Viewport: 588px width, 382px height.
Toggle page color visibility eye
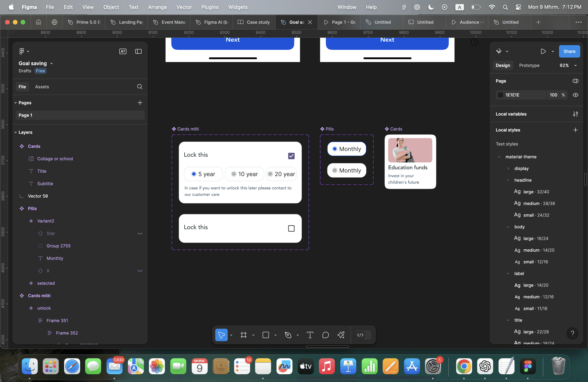pyautogui.click(x=575, y=95)
